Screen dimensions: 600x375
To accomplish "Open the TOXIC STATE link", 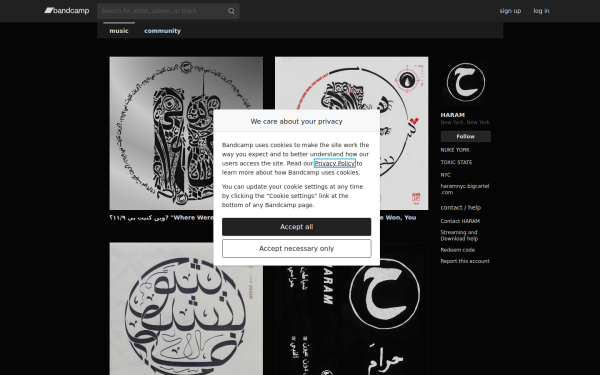I will click(x=456, y=162).
